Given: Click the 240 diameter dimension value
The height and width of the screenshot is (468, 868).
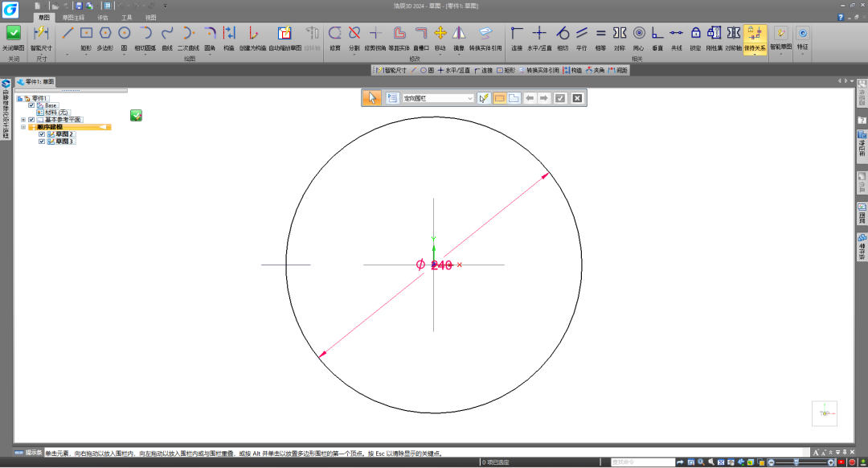Looking at the screenshot, I should [x=441, y=265].
